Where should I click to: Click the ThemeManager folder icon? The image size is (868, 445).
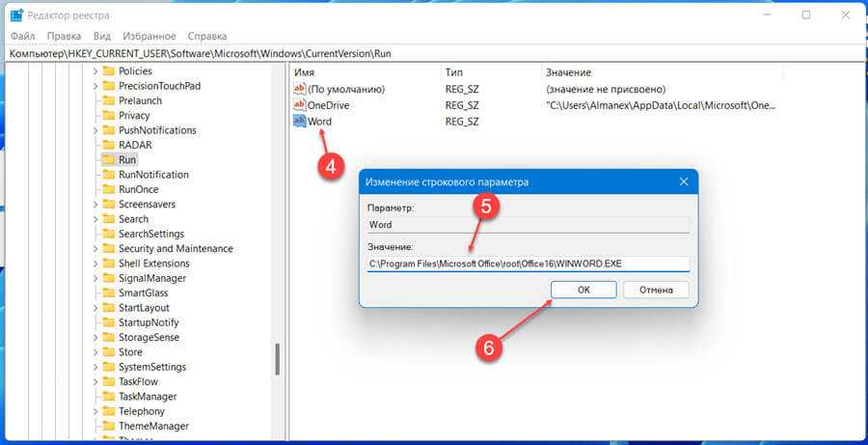pos(108,426)
